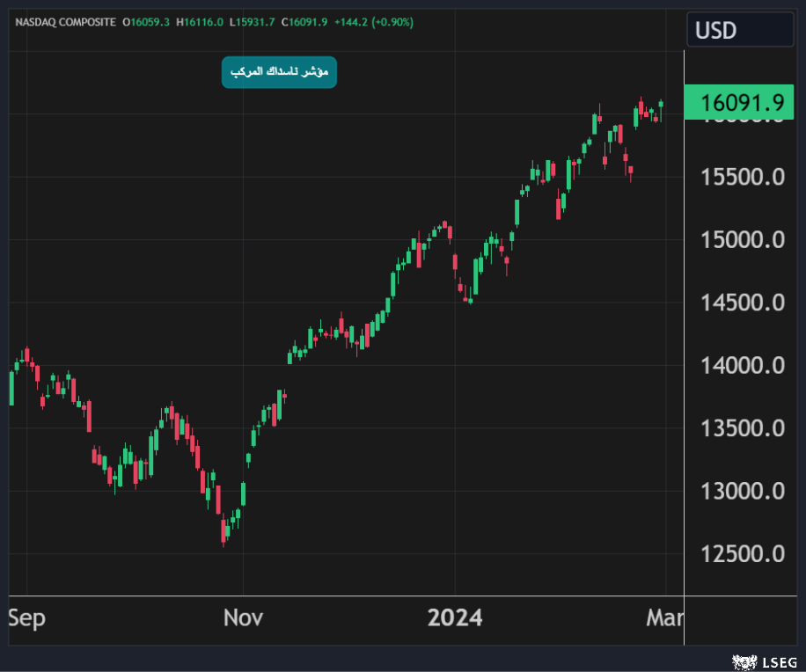Click the Open value O16059.3
Viewport: 806px width, 672px height.
(x=148, y=21)
